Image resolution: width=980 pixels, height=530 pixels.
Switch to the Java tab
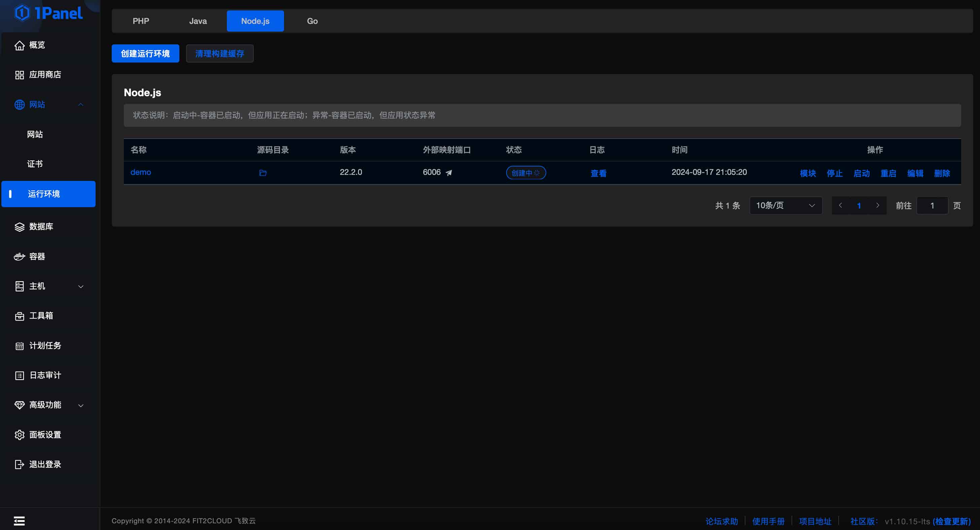[x=198, y=21]
